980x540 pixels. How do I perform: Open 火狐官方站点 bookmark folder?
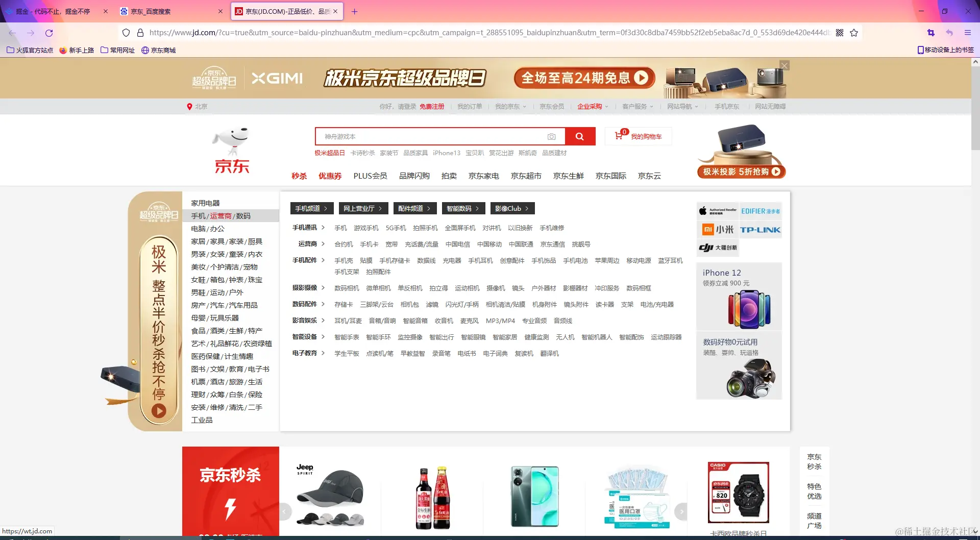[x=30, y=50]
